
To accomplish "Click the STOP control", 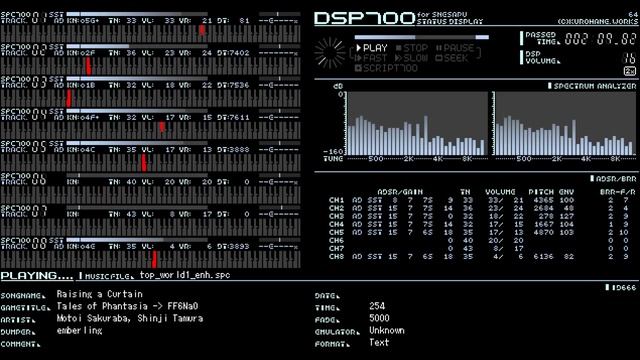I will click(411, 48).
